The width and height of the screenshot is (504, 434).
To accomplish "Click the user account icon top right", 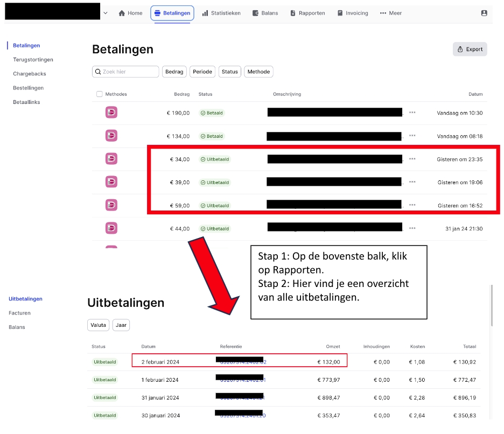I will (484, 13).
